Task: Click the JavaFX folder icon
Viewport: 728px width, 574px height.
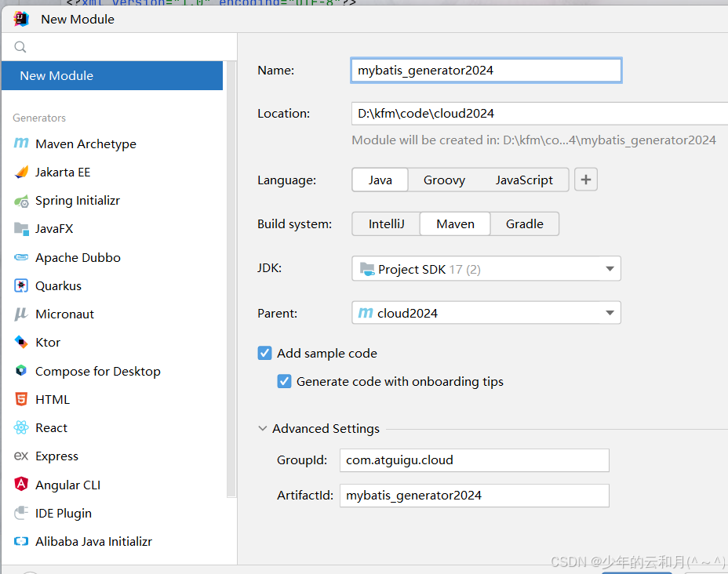Action: pyautogui.click(x=21, y=229)
